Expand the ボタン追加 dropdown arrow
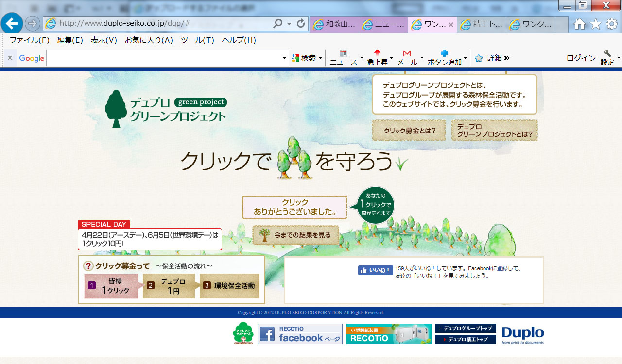 (x=465, y=58)
